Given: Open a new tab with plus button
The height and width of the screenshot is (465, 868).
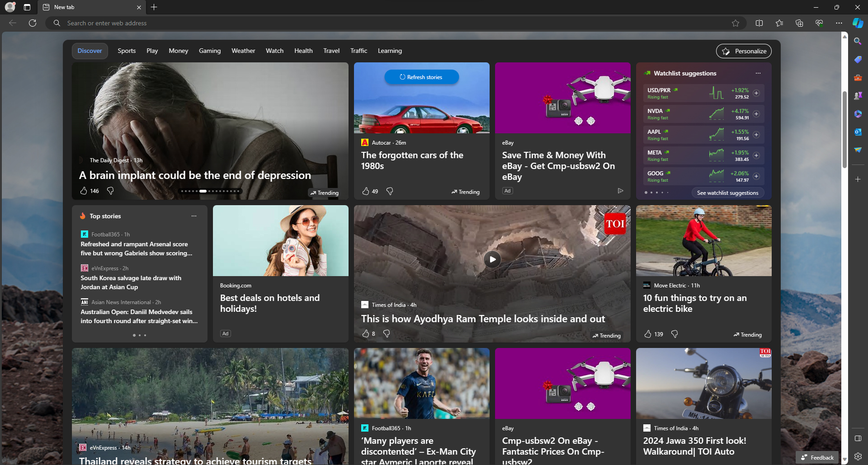Looking at the screenshot, I should (154, 7).
